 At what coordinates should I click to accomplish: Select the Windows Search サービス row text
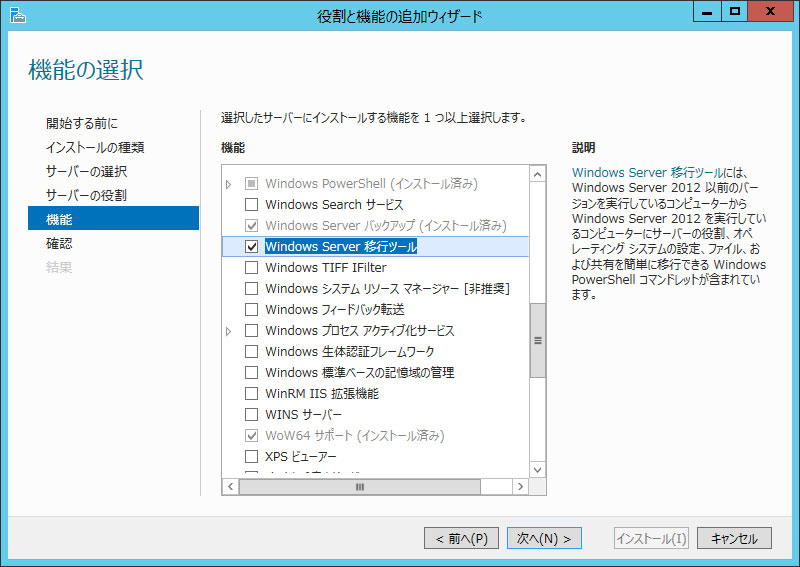pyautogui.click(x=334, y=205)
